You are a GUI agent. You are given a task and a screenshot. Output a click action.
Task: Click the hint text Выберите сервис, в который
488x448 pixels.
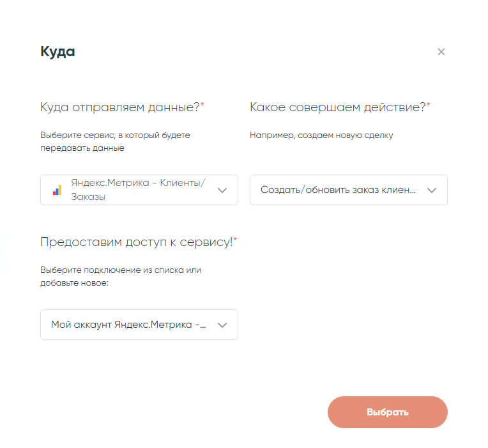pos(115,135)
